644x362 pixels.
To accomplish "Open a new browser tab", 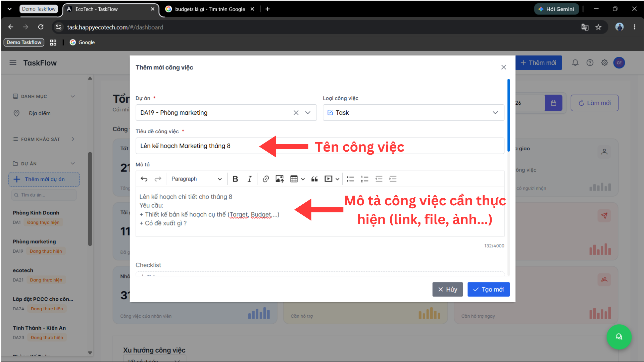I will [x=267, y=9].
